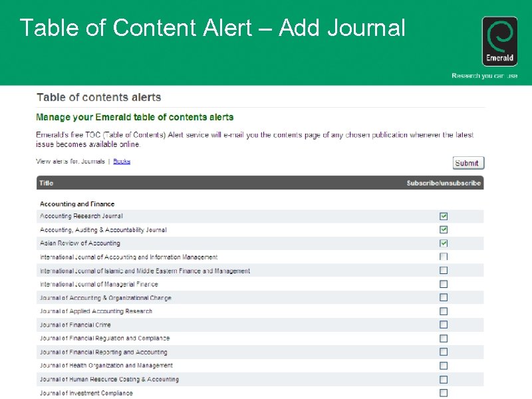This screenshot has height=399, width=532.
Task: Check Journal of Human Resource Costing & Accounting
Action: tap(444, 379)
